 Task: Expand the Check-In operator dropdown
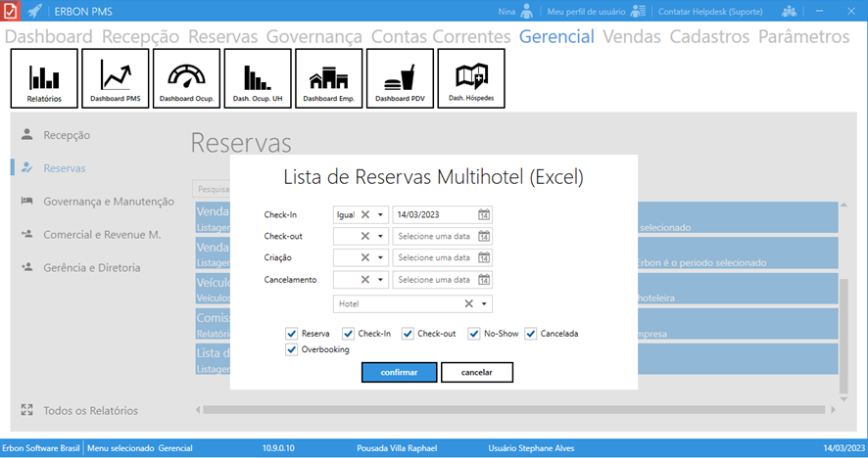tap(381, 214)
